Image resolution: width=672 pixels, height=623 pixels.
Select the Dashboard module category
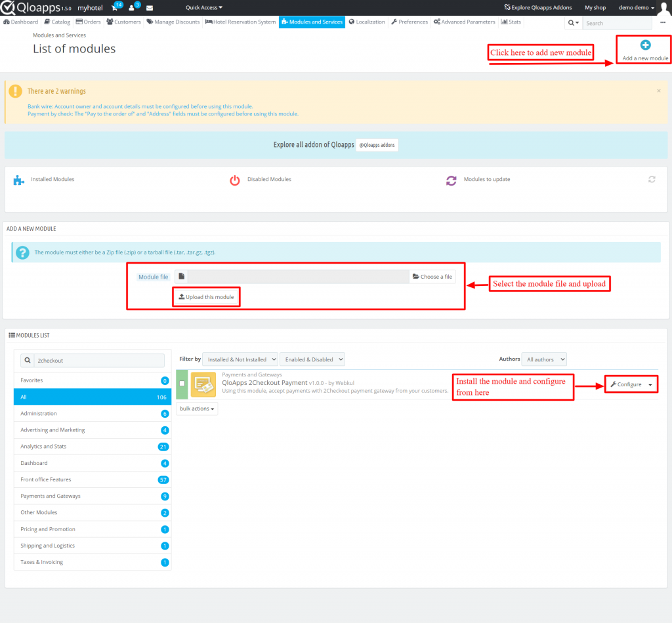point(93,463)
